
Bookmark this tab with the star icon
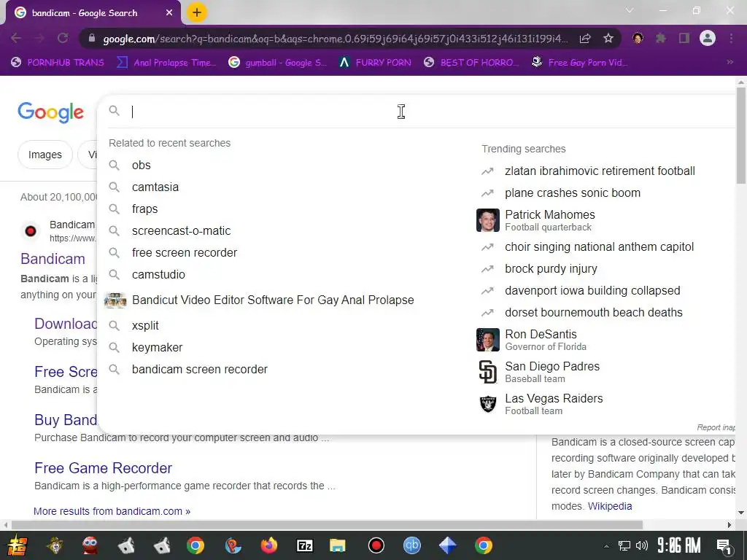pos(608,38)
